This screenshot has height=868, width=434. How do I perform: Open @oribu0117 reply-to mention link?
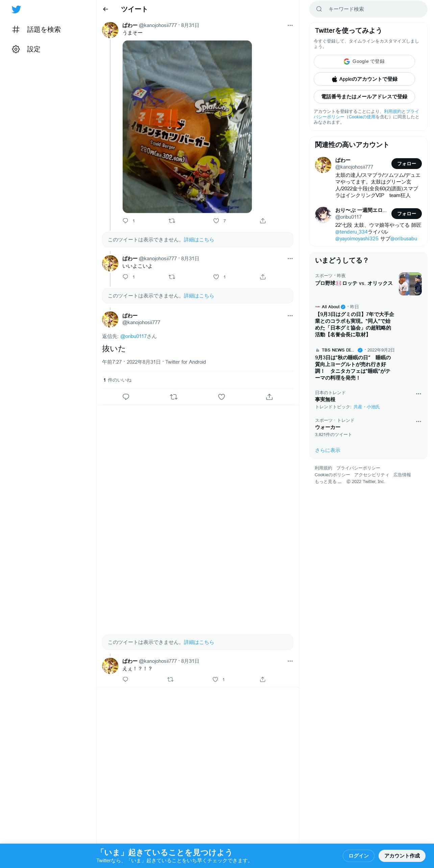(x=134, y=336)
